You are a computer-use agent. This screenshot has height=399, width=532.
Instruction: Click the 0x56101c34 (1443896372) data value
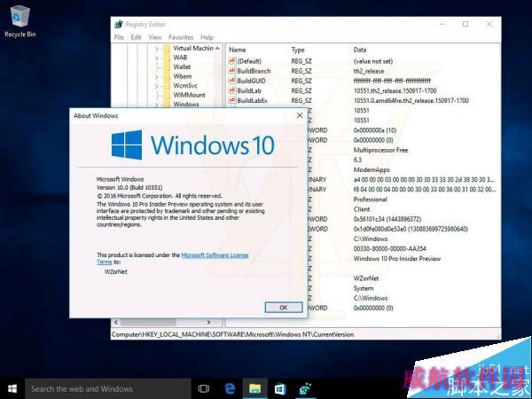(387, 219)
